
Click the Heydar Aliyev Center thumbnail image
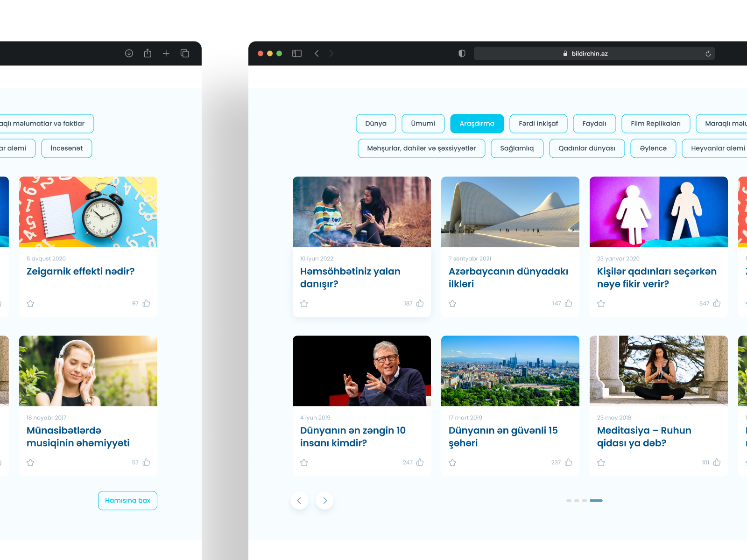tap(510, 211)
